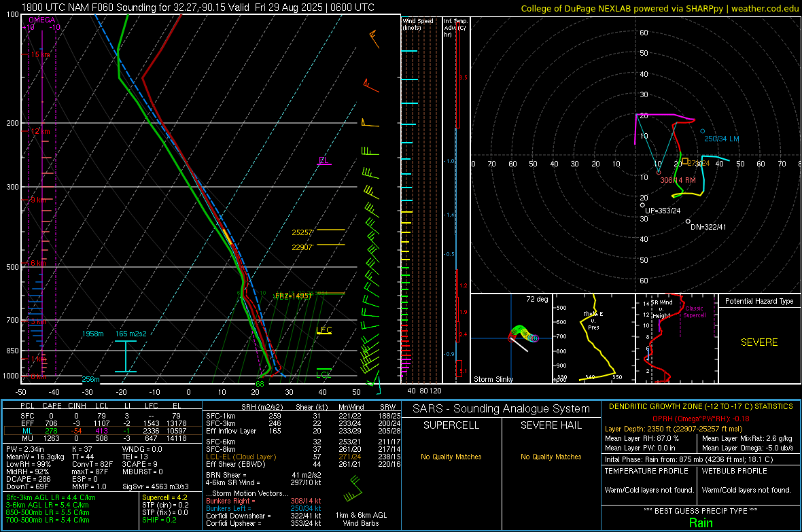The height and width of the screenshot is (532, 802).
Task: Select the highlighted ML parcel row
Action: click(x=102, y=431)
